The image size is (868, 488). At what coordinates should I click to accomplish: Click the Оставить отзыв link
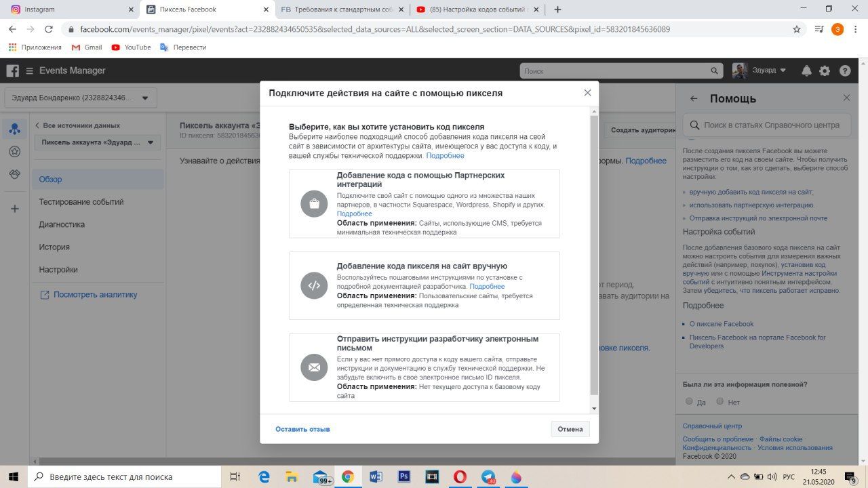click(x=302, y=429)
